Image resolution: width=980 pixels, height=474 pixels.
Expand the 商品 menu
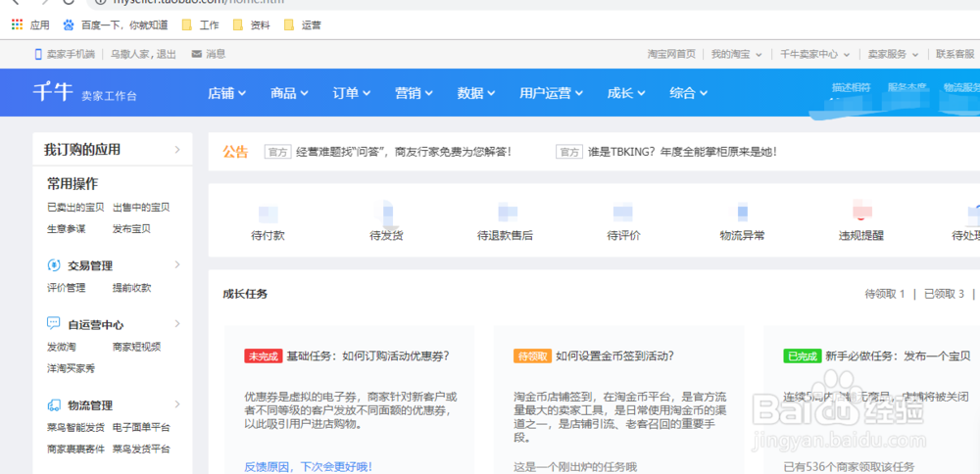point(289,93)
